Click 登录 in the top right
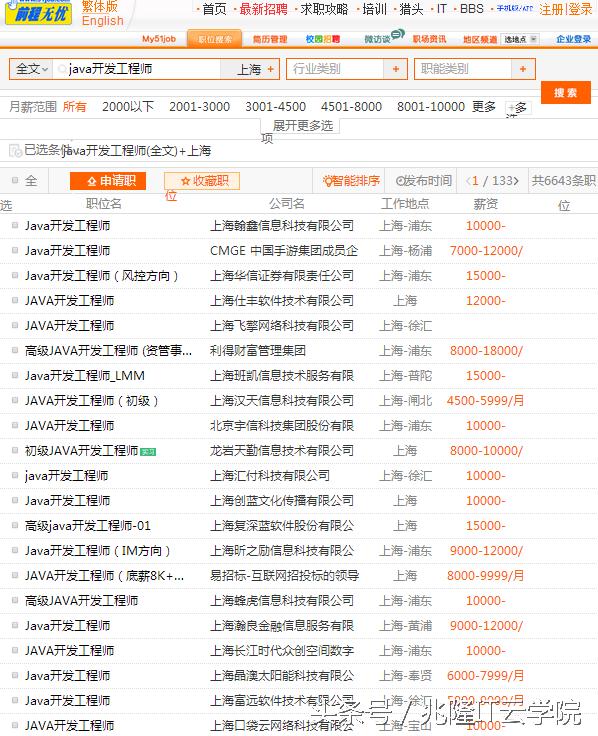The height and width of the screenshot is (736, 598). point(580,9)
